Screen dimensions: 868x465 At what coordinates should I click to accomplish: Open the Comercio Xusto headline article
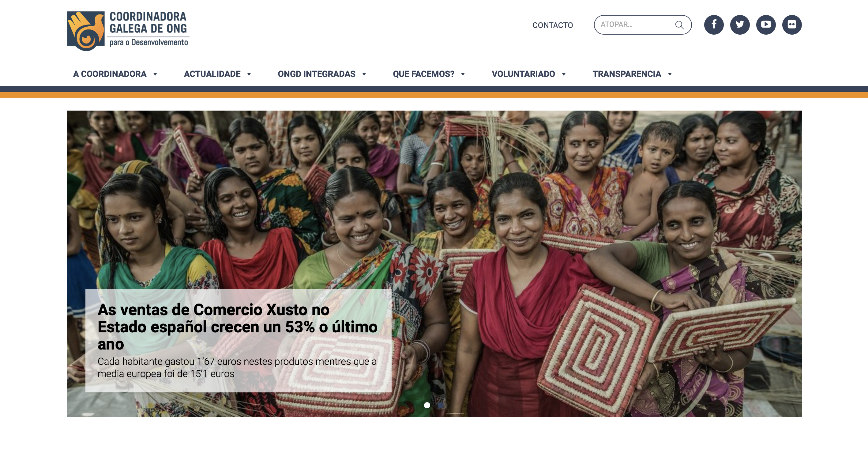[237, 327]
